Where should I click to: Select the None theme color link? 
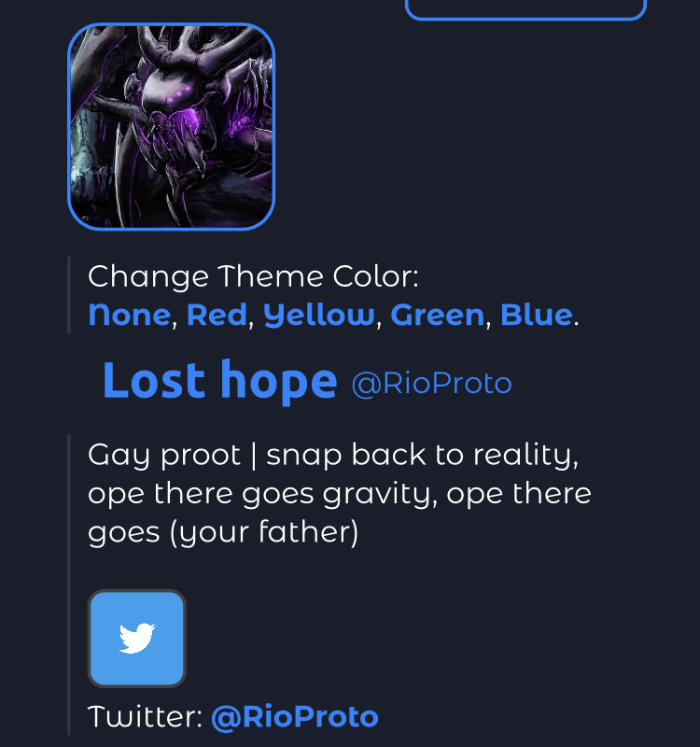tap(129, 315)
